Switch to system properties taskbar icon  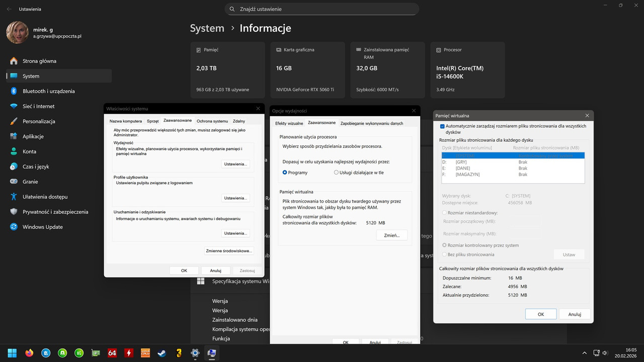212,353
